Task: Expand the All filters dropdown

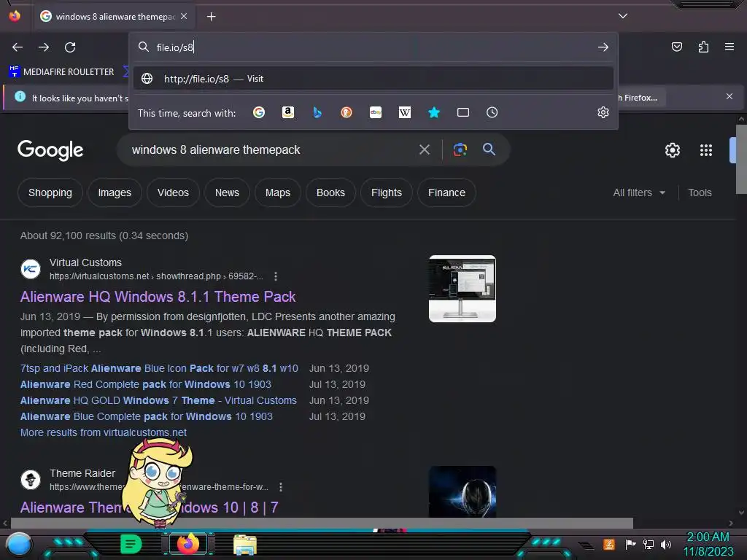Action: [639, 192]
